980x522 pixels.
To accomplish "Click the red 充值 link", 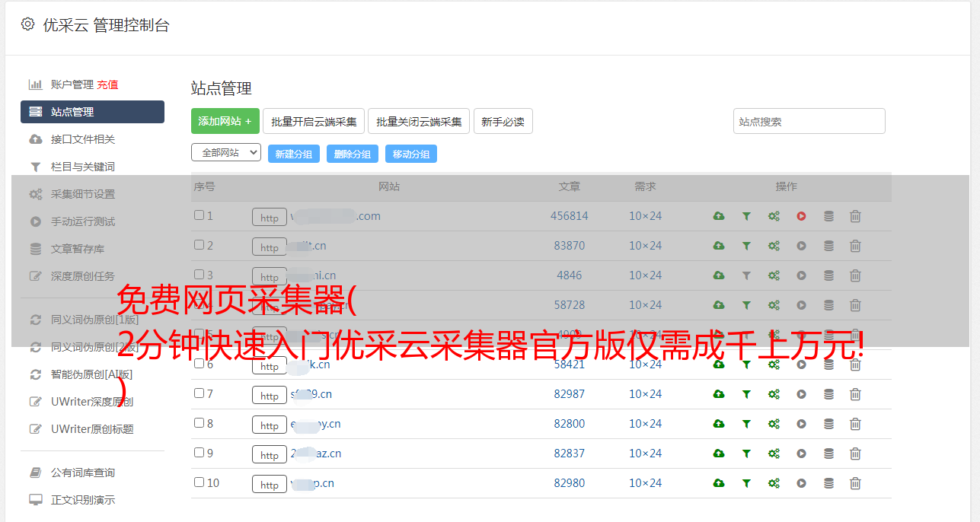I will point(107,84).
